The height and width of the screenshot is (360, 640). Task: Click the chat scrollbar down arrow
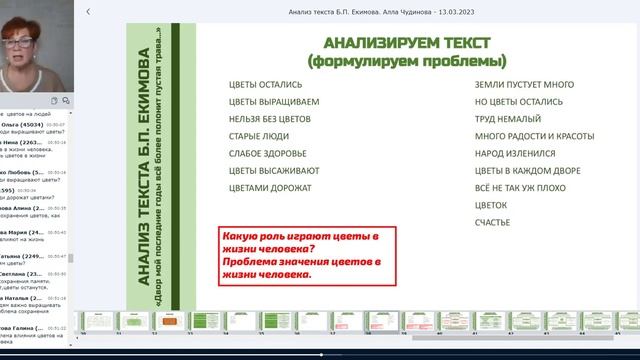click(x=71, y=345)
